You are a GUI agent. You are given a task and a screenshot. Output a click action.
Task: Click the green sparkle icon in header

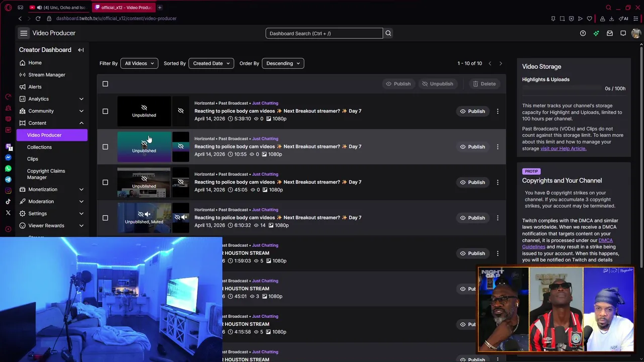596,33
